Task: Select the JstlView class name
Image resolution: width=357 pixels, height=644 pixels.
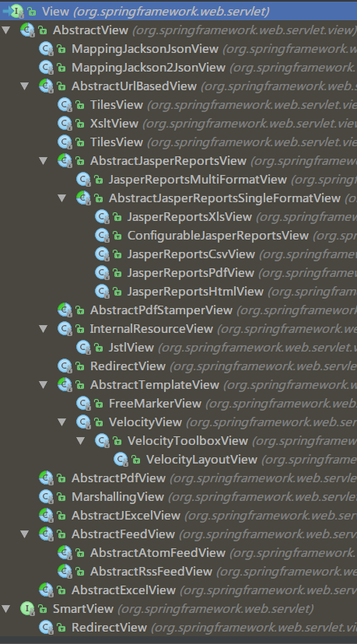Action: coord(131,348)
